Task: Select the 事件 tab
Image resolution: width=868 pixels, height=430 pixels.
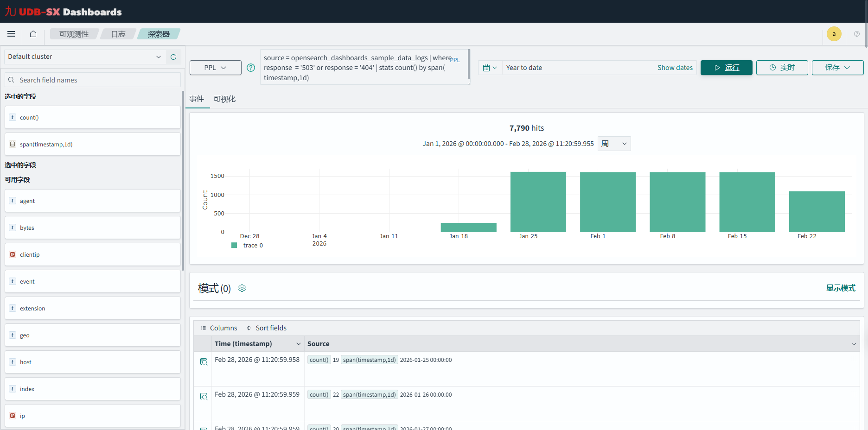Action: click(x=197, y=99)
